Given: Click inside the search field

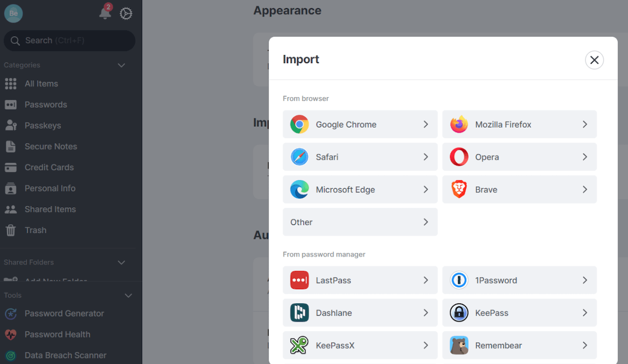Looking at the screenshot, I should [69, 40].
